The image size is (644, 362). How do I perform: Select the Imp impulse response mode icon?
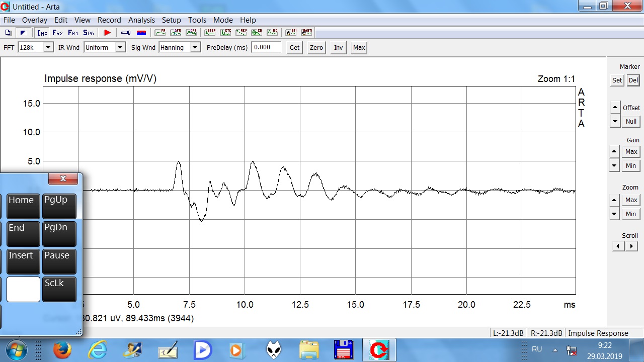point(42,33)
